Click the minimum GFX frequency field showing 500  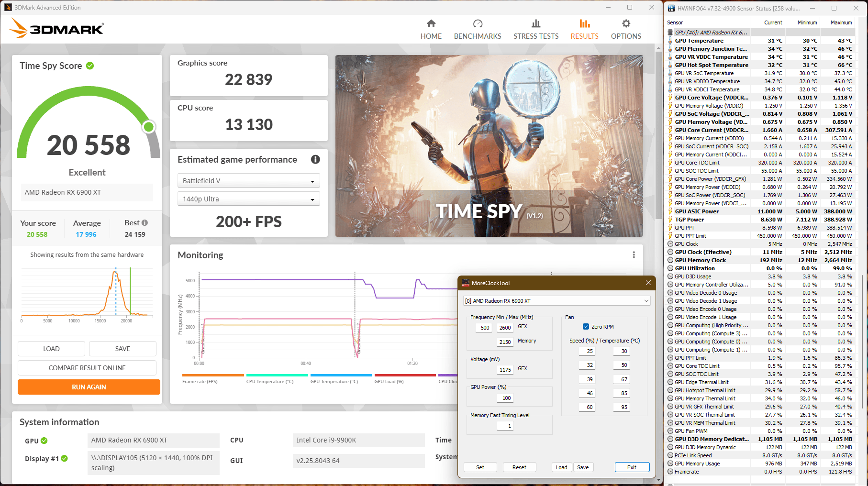pos(485,328)
